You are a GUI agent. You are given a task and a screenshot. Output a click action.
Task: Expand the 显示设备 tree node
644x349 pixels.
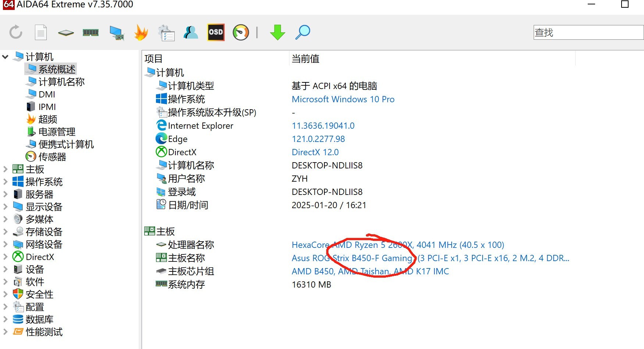coord(5,207)
